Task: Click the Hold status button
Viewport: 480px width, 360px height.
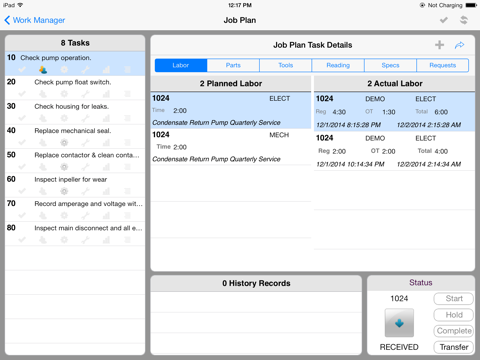Action: (x=454, y=315)
